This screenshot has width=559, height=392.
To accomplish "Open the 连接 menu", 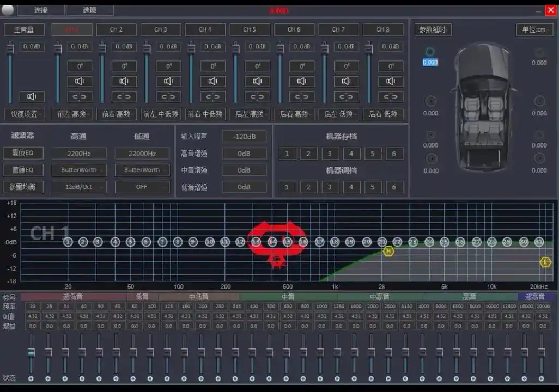I will pyautogui.click(x=40, y=10).
